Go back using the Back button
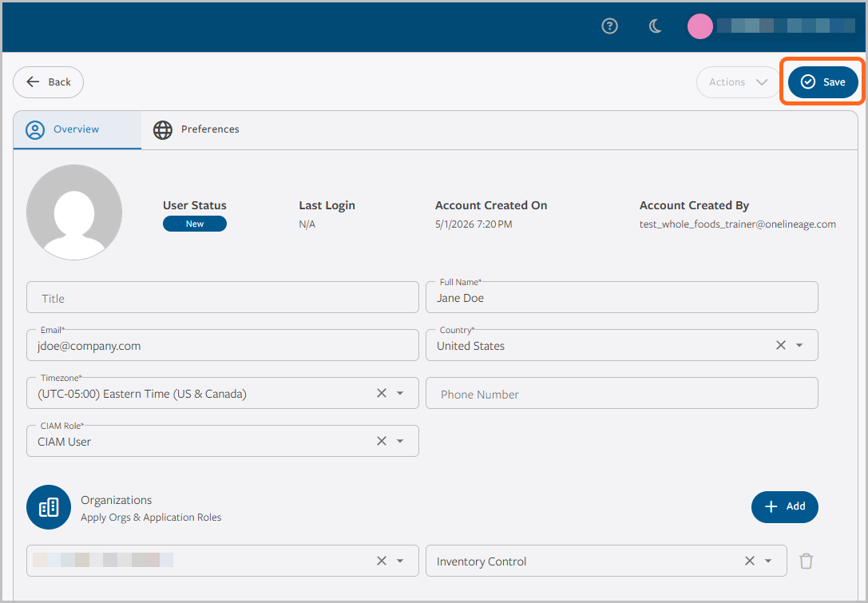 tap(48, 82)
